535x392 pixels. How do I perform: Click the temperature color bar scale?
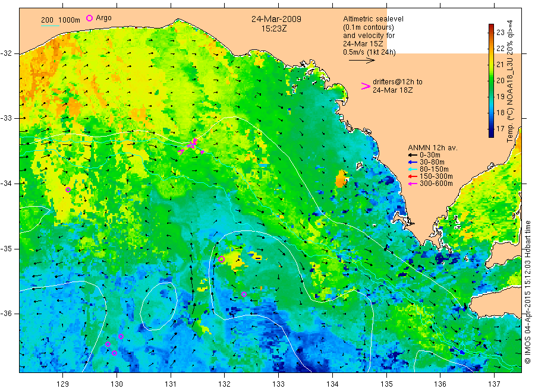click(x=491, y=81)
